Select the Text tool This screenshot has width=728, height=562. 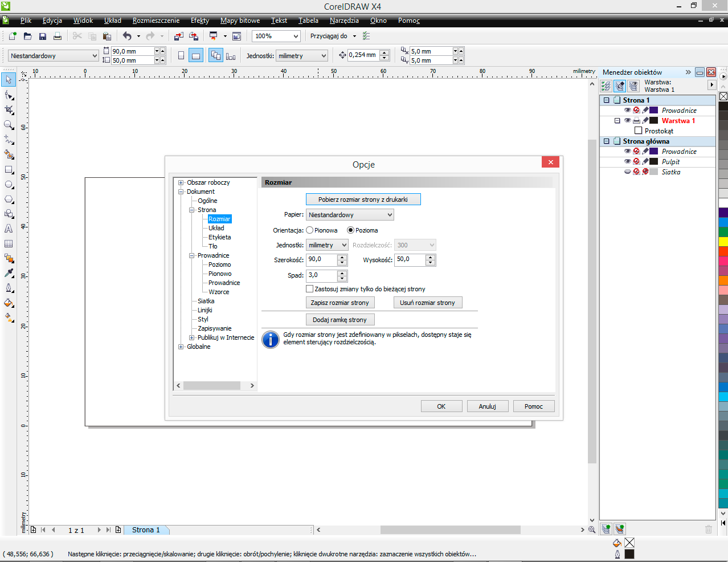click(x=9, y=229)
